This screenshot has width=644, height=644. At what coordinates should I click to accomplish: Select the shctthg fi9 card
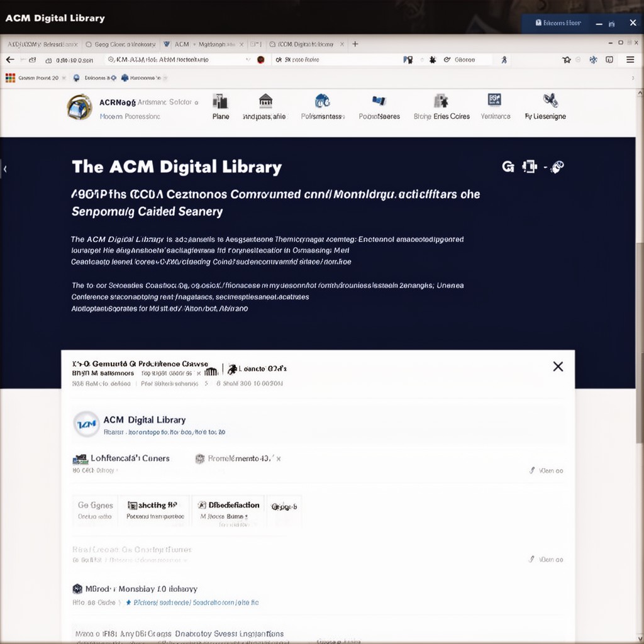pyautogui.click(x=155, y=511)
